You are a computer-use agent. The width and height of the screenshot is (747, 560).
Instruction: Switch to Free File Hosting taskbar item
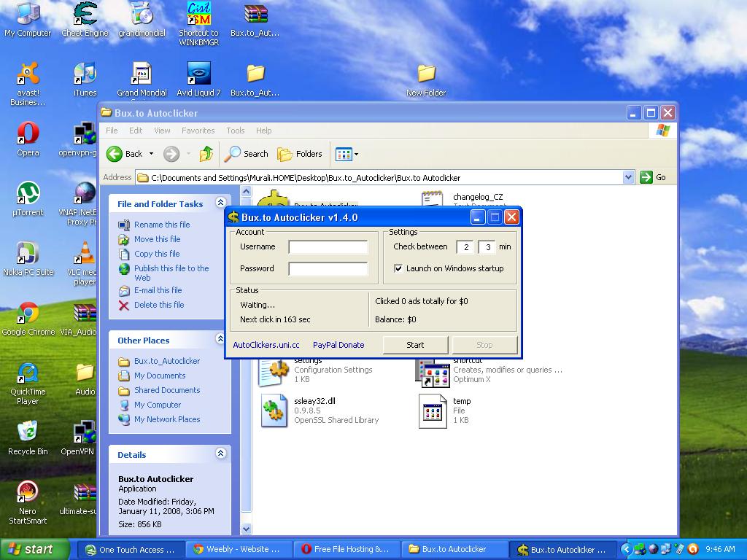tap(347, 550)
